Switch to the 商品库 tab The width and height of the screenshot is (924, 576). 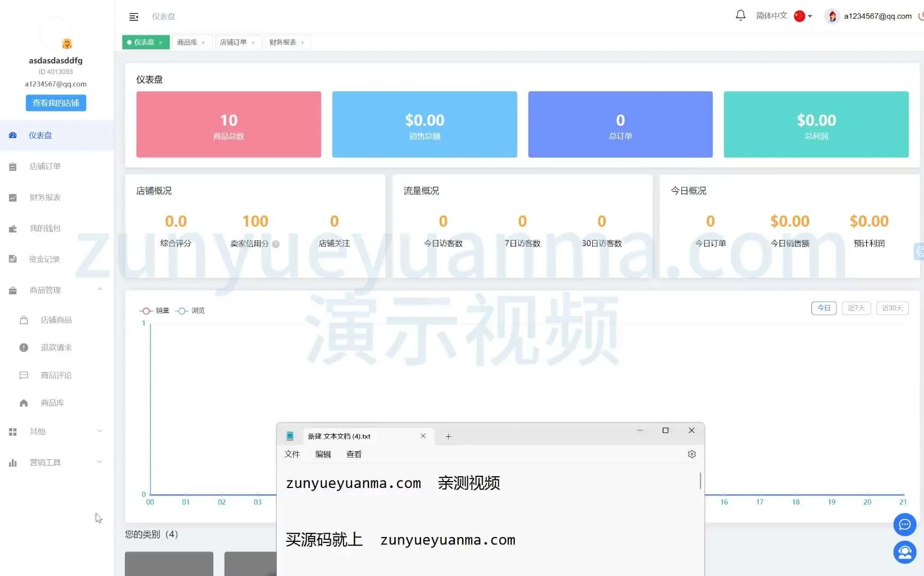coord(187,42)
